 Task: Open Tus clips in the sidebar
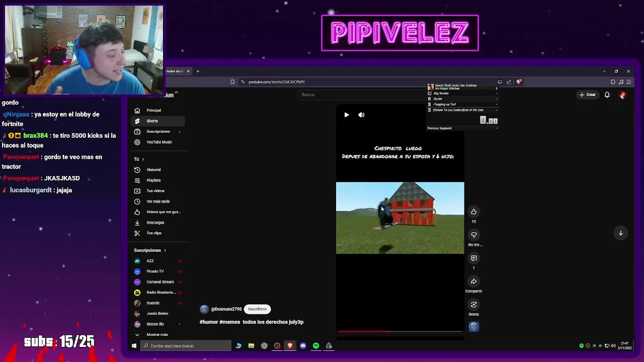click(x=158, y=233)
